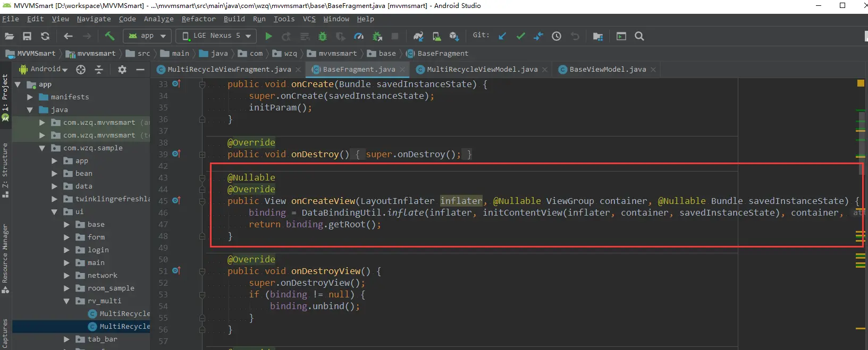Viewport: 868px width, 350px height.
Task: Expand the twinklingrefreshlayout package
Action: click(54, 199)
